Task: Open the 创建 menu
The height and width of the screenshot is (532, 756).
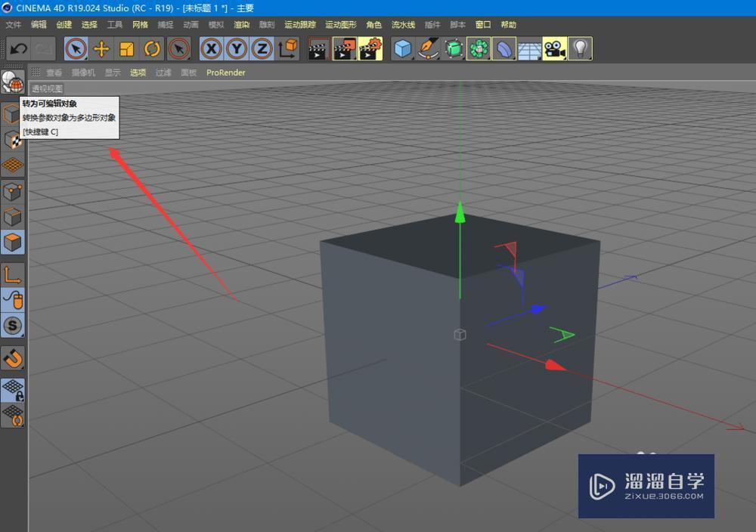Action: 64,25
